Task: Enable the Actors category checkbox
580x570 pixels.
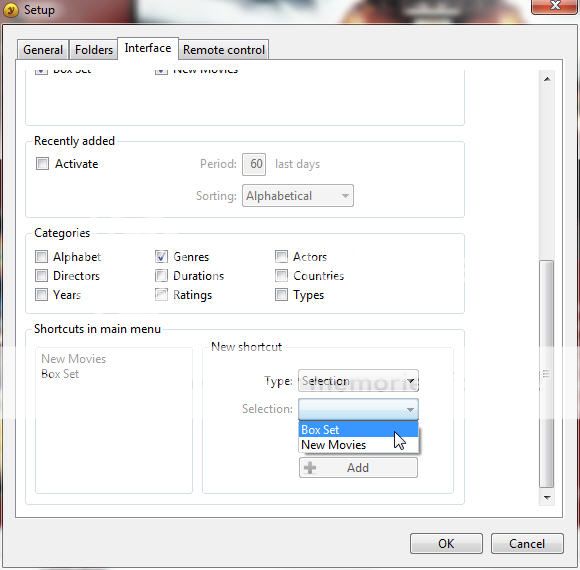Action: pyautogui.click(x=281, y=256)
